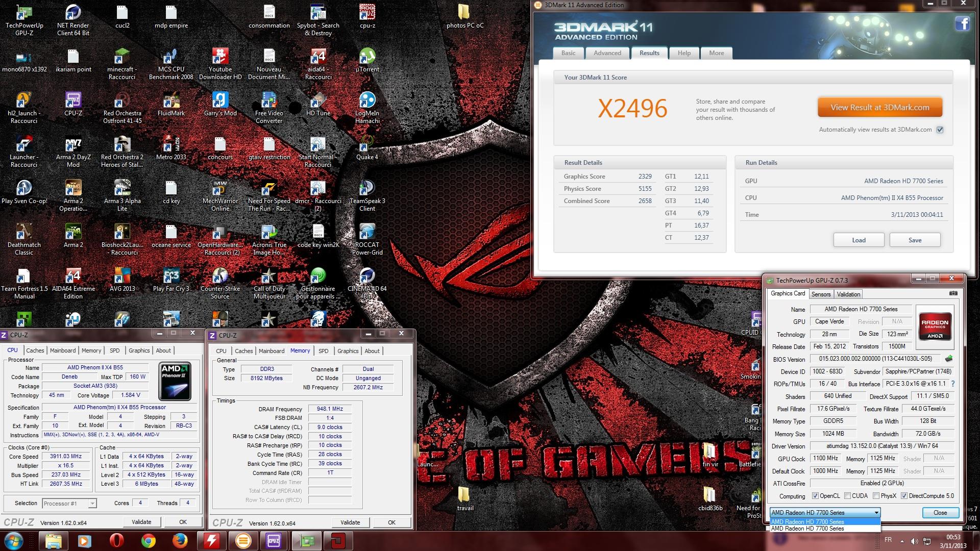This screenshot has height=551, width=980.
Task: Open the Validation tab in GPU-Z
Action: tap(848, 294)
